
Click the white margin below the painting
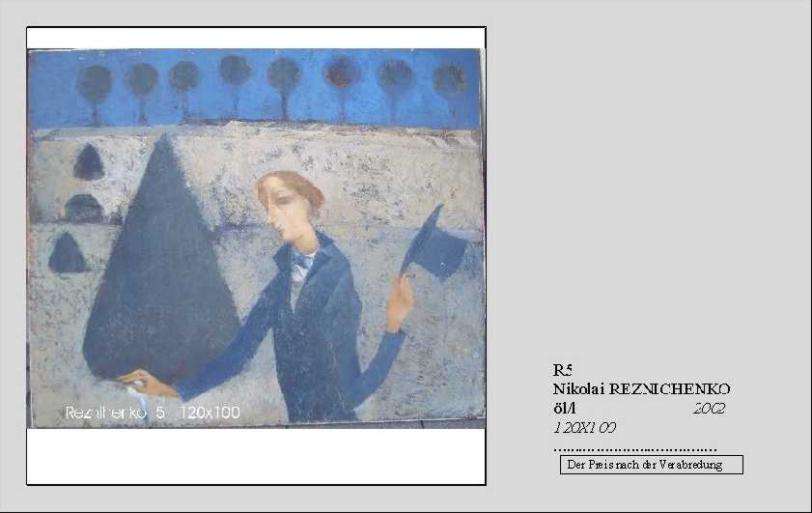(x=256, y=456)
